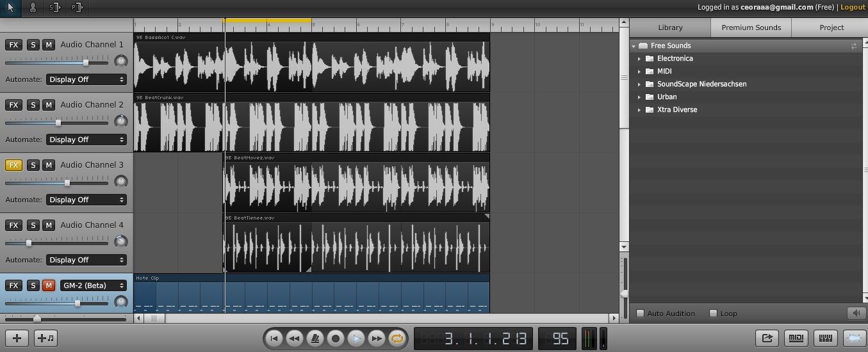Click the pan knob on Audio Channel 4

pos(120,242)
